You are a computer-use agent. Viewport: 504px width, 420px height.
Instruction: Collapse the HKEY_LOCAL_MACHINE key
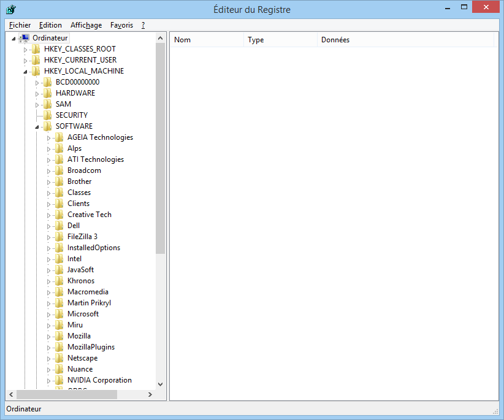click(x=25, y=72)
